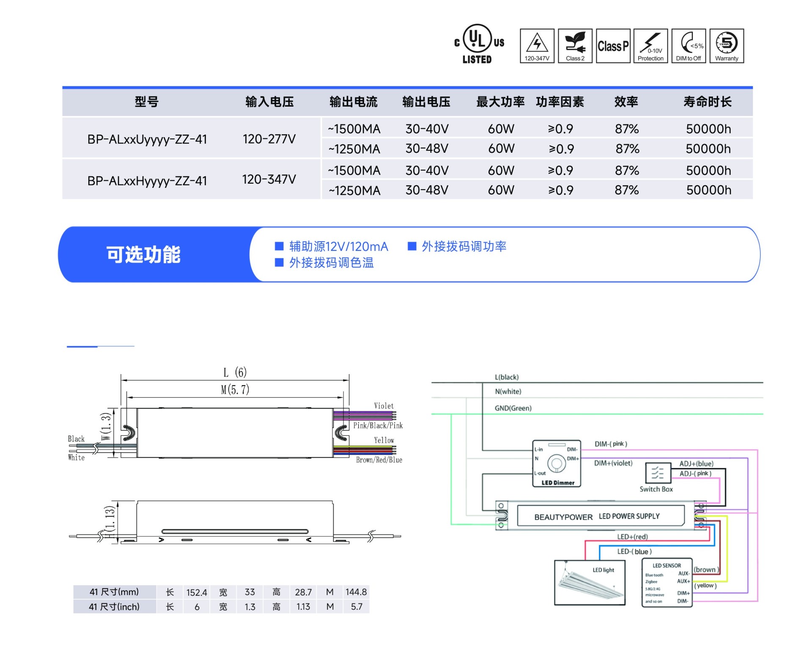This screenshot has height=650, width=812.
Task: Click the 最大功率 column header
Action: [500, 102]
